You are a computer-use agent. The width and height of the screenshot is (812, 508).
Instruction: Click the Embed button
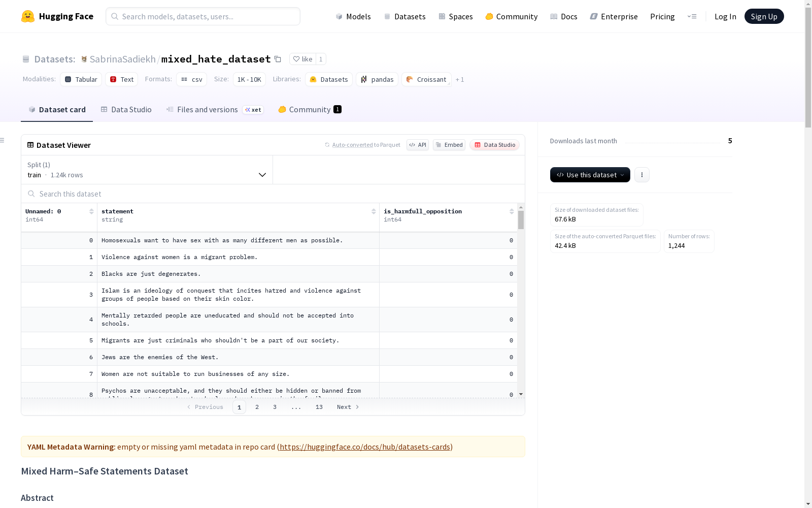click(x=449, y=145)
